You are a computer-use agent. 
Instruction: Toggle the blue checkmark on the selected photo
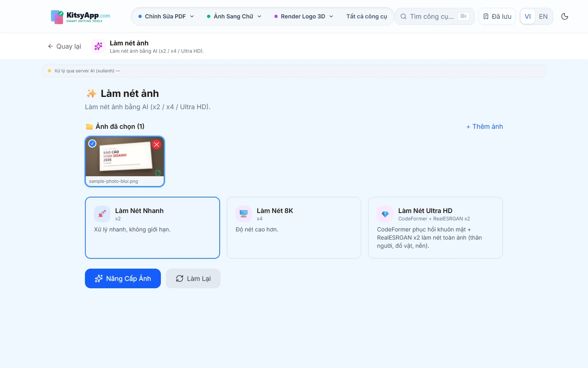[93, 144]
